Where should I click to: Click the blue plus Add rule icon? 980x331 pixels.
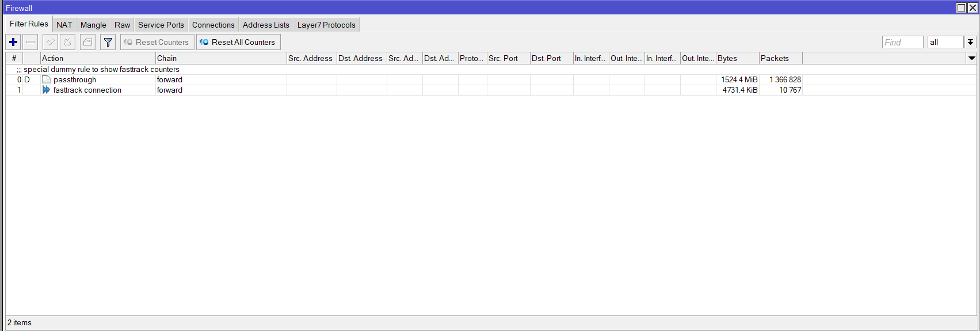point(13,42)
